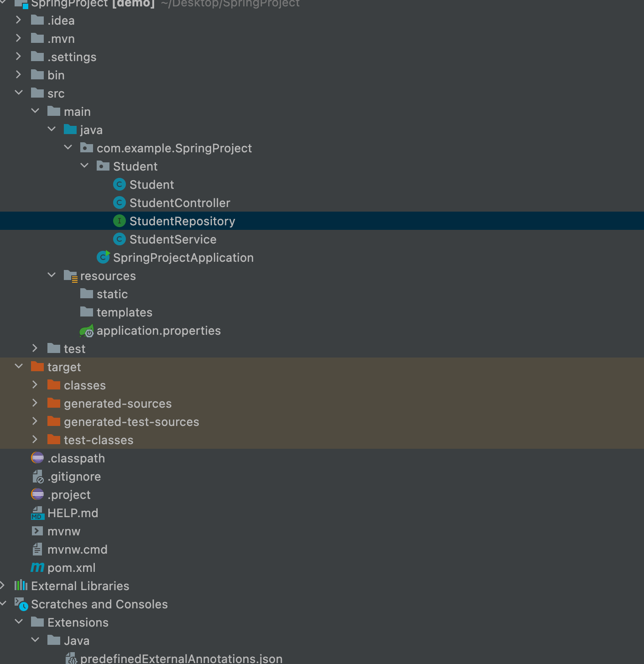The height and width of the screenshot is (664, 644).
Task: Select the templates resources folder
Action: click(x=124, y=312)
